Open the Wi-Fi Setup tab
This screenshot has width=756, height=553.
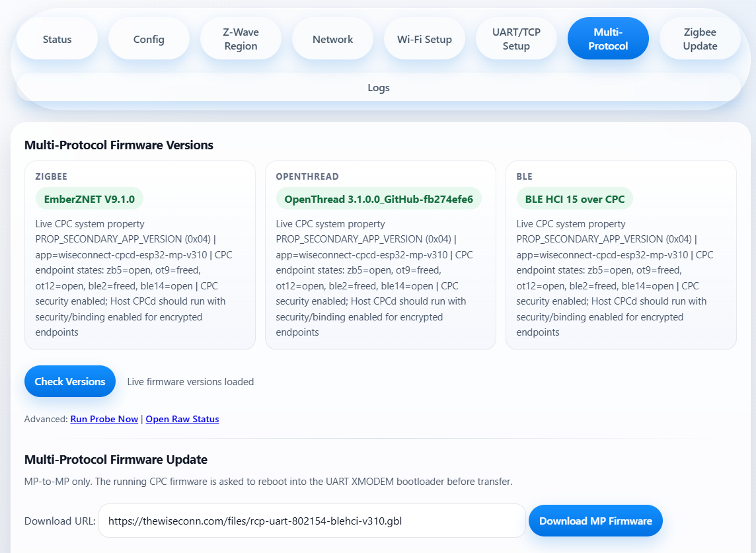[x=424, y=38]
